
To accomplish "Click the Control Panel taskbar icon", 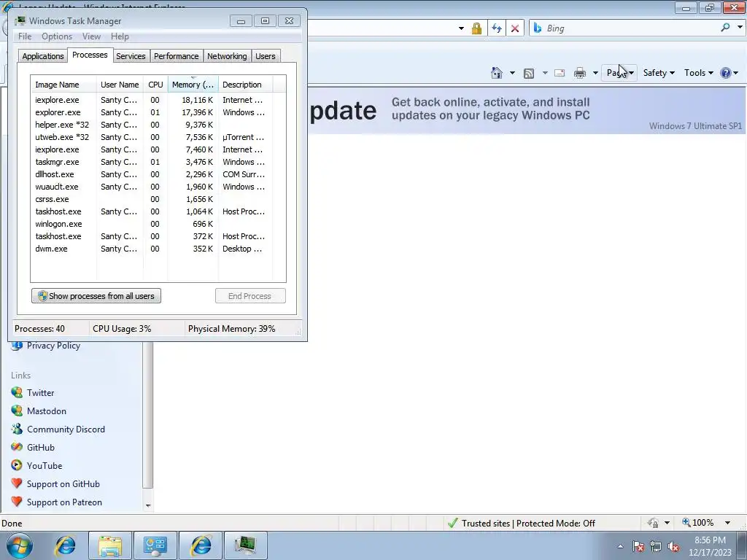I will [155, 545].
